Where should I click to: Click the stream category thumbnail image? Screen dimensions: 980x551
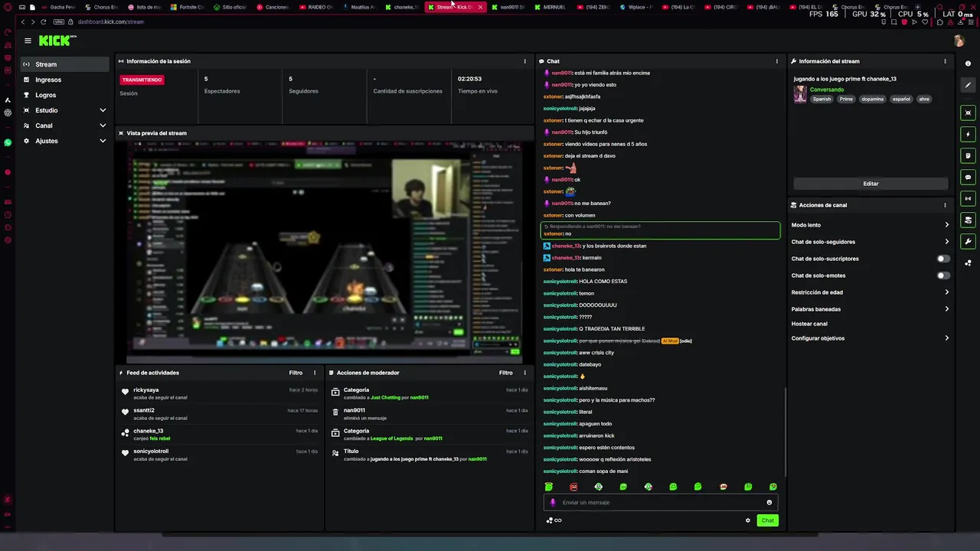tap(800, 93)
